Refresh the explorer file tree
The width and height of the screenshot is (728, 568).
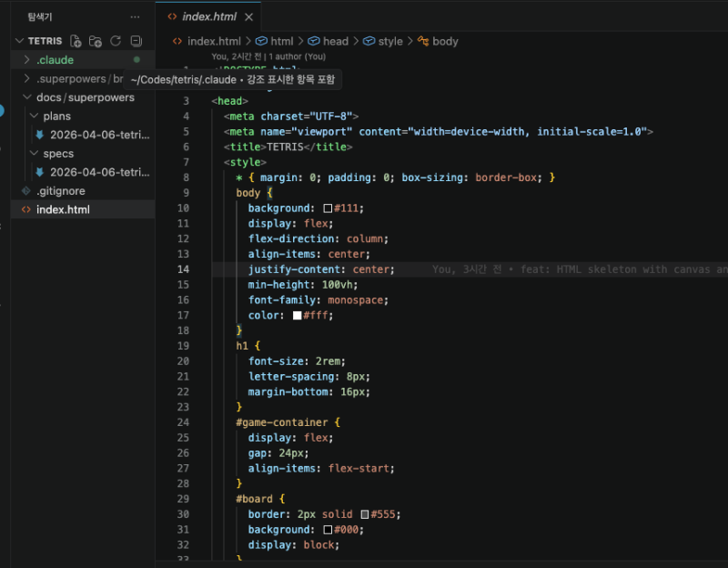coord(116,41)
